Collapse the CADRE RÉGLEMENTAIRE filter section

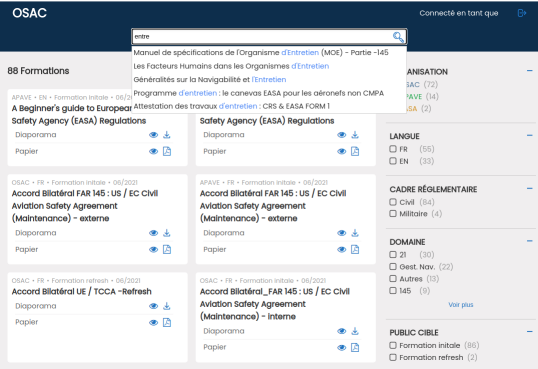pos(530,188)
